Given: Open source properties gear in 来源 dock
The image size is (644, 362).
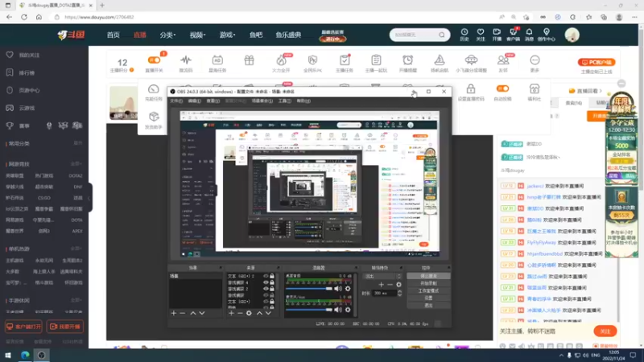Looking at the screenshot, I should pyautogui.click(x=249, y=313).
